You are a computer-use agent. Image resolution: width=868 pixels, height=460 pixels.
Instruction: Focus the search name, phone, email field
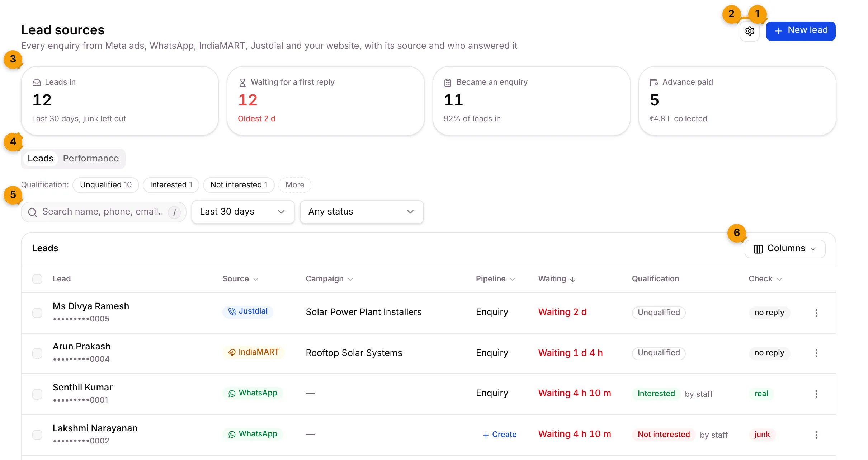click(104, 212)
